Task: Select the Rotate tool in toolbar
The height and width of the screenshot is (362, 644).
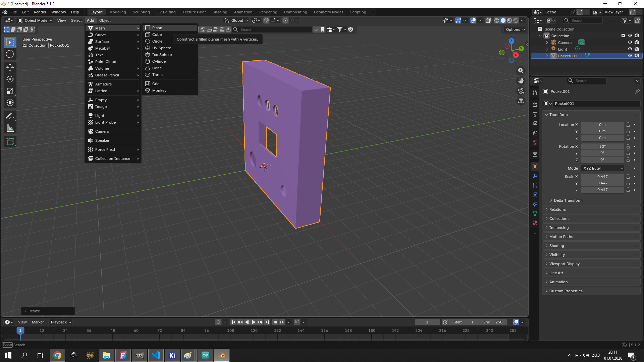Action: click(10, 79)
